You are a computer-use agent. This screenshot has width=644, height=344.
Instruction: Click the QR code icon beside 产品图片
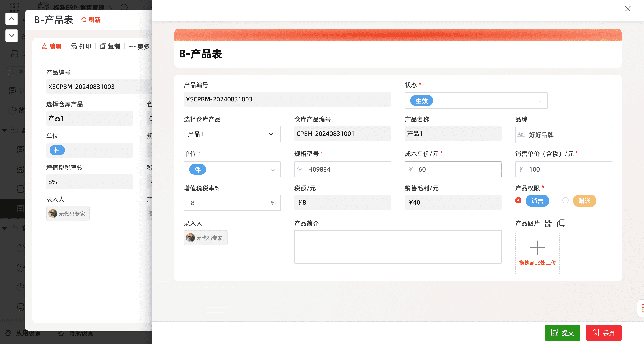[x=549, y=223]
